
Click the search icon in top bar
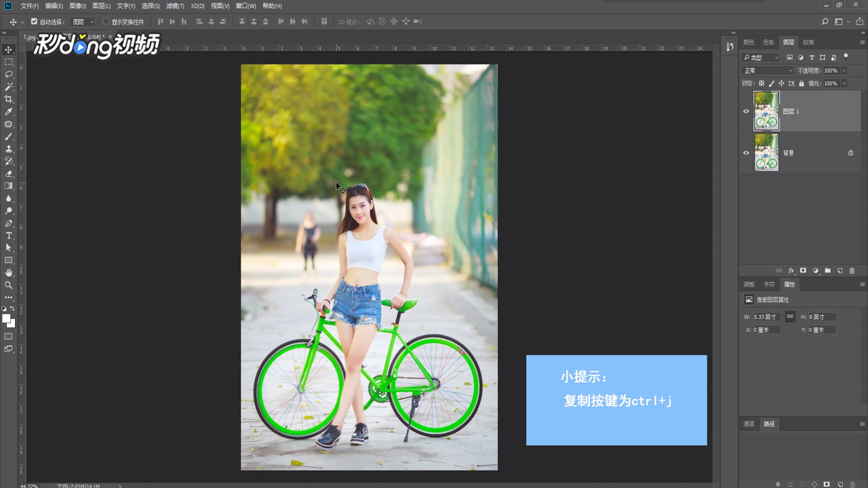825,22
